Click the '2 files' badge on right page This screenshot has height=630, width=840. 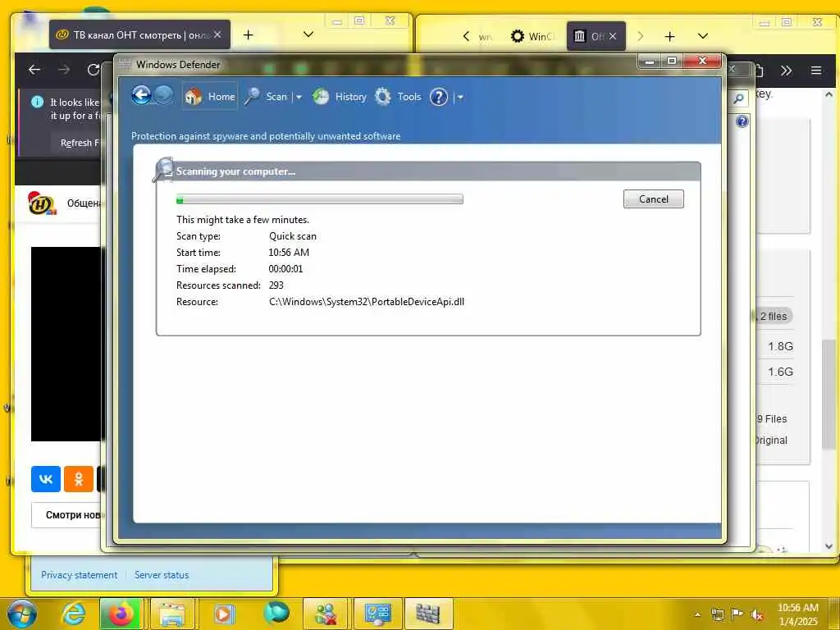774,316
